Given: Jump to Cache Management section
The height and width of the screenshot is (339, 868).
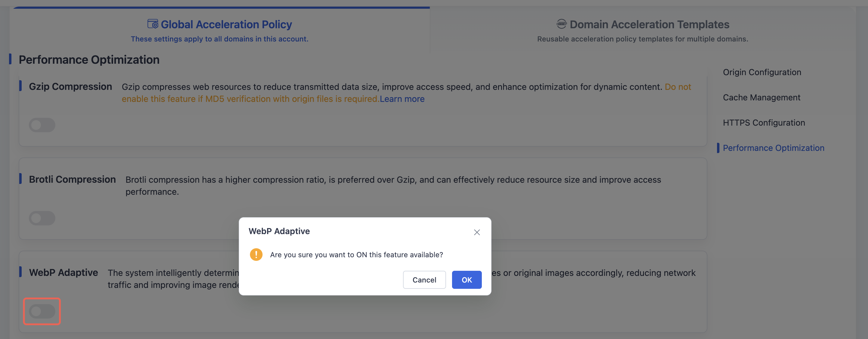Looking at the screenshot, I should (762, 97).
